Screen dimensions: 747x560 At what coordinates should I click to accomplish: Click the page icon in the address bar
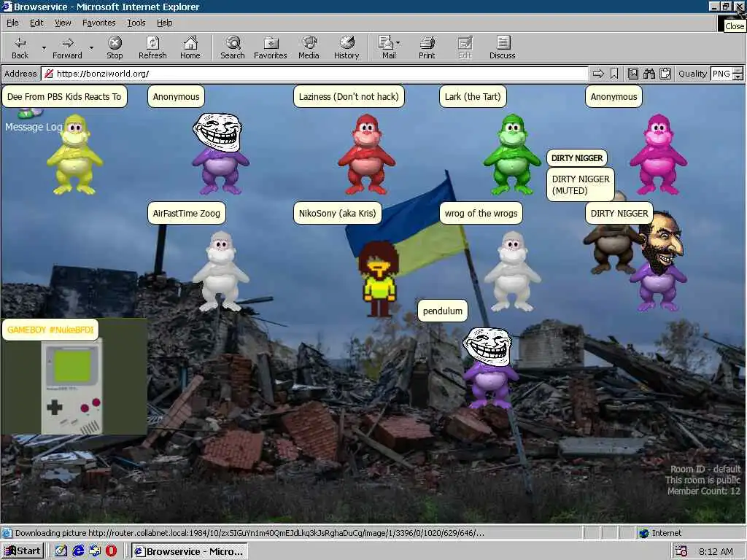pyautogui.click(x=48, y=74)
